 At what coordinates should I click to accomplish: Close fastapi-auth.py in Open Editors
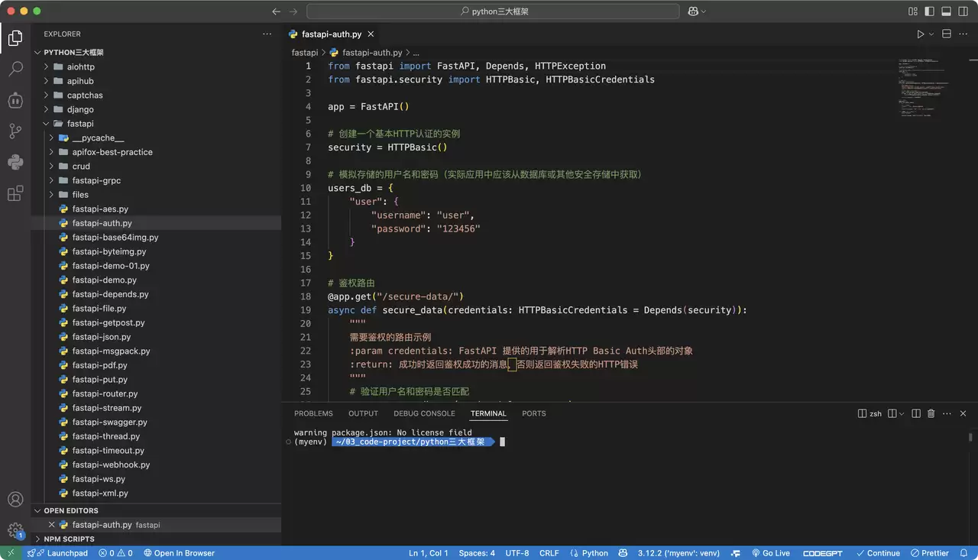52,525
